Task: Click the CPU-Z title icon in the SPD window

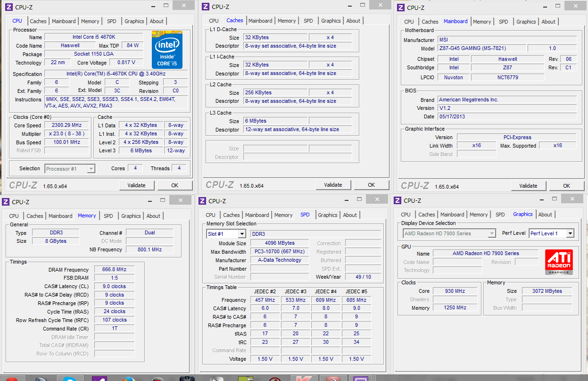Action: tap(202, 201)
